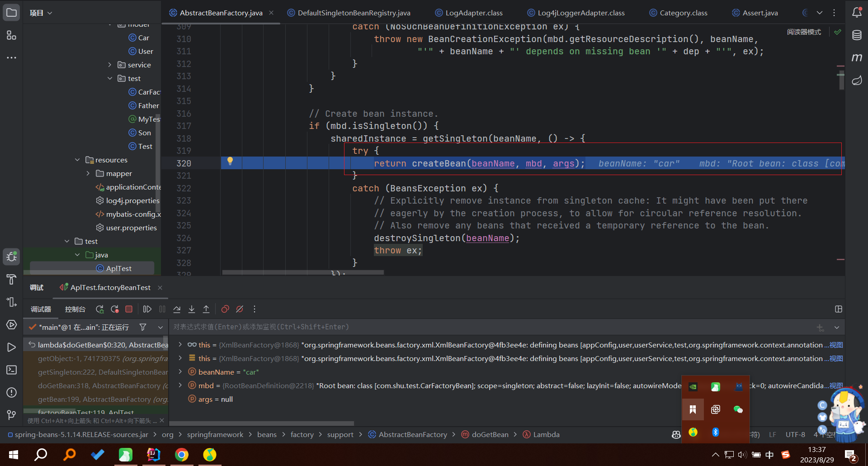868x466 pixels.
Task: Step over to next line
Action: [177, 309]
